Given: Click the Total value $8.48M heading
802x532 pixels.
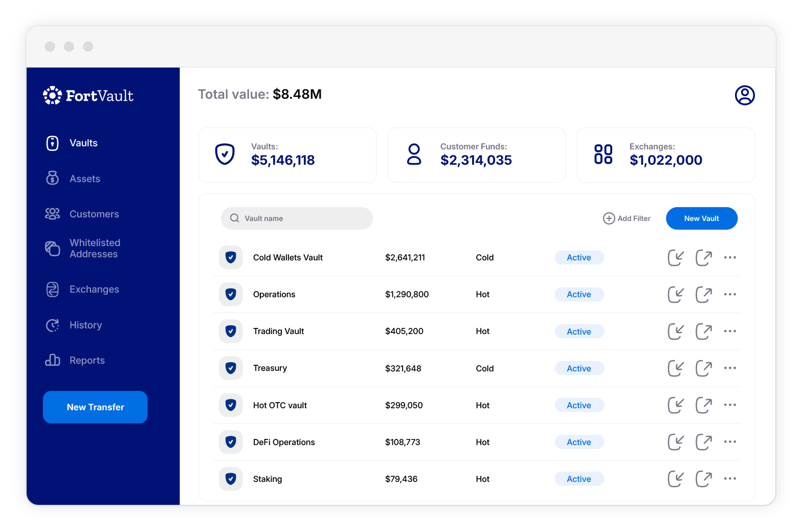Looking at the screenshot, I should (x=260, y=94).
